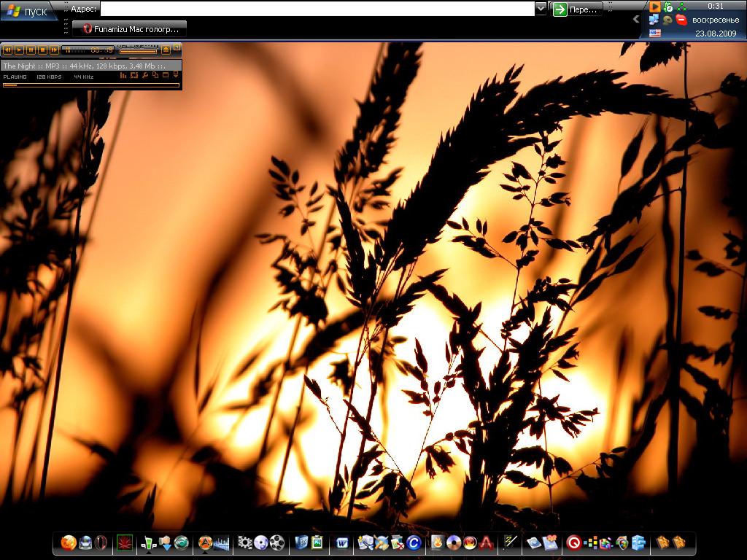Open the Start (пуск) menu

pyautogui.click(x=28, y=10)
